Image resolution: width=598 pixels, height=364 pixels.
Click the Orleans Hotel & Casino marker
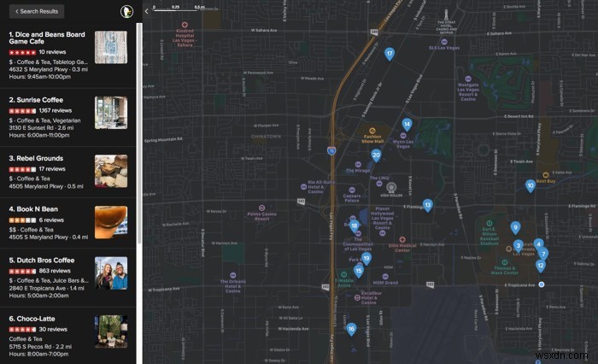click(x=232, y=275)
